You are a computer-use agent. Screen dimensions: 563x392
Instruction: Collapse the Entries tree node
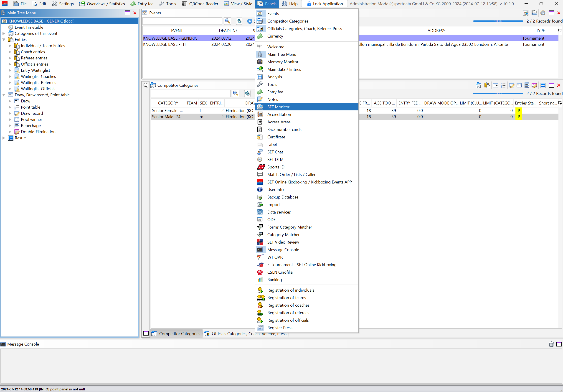(x=4, y=39)
